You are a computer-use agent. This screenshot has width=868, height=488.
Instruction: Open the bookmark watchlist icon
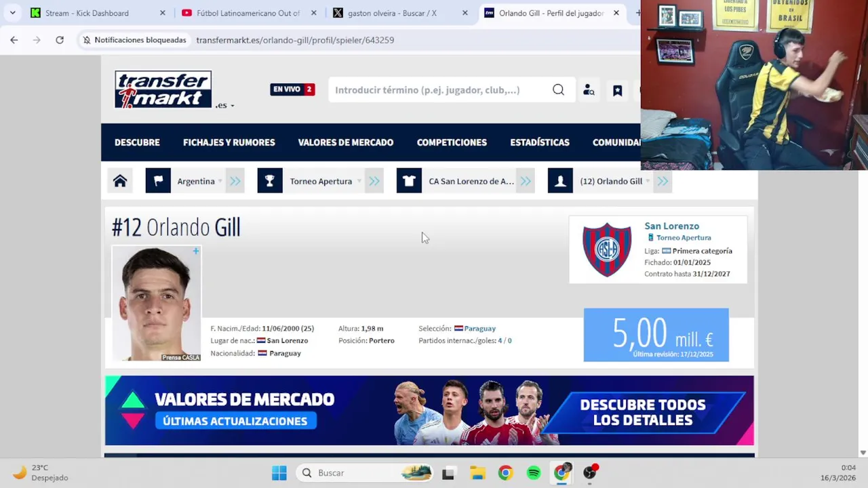click(x=617, y=90)
